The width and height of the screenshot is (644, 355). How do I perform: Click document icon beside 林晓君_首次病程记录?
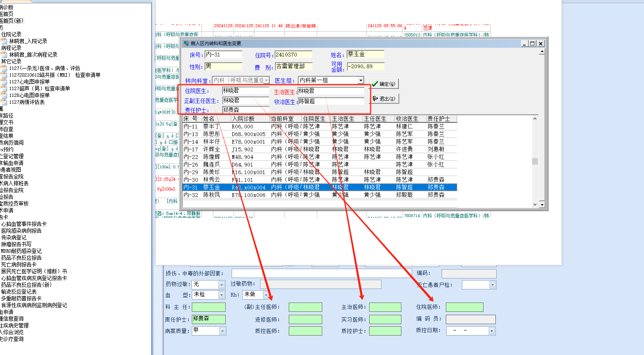click(4, 55)
